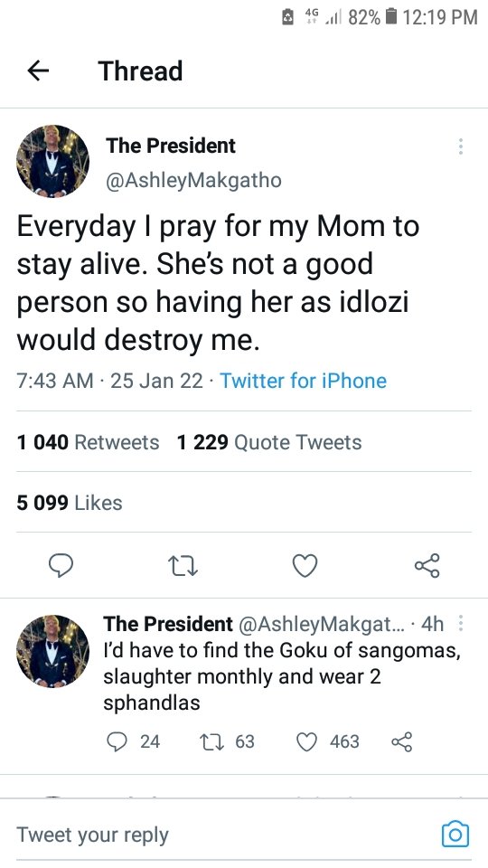Like the reply with 463 likes
Viewport: 488px width, 868px height.
click(x=328, y=741)
